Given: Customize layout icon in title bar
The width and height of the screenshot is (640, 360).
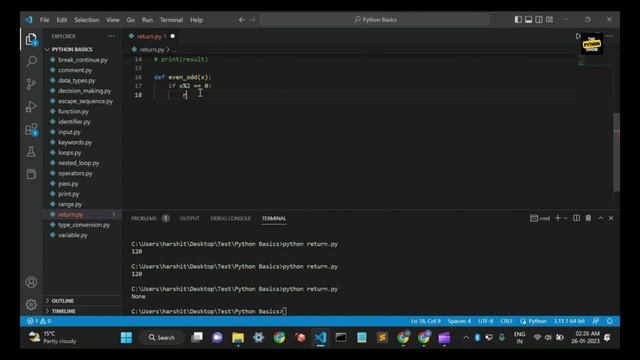Looking at the screenshot, I should pos(550,20).
